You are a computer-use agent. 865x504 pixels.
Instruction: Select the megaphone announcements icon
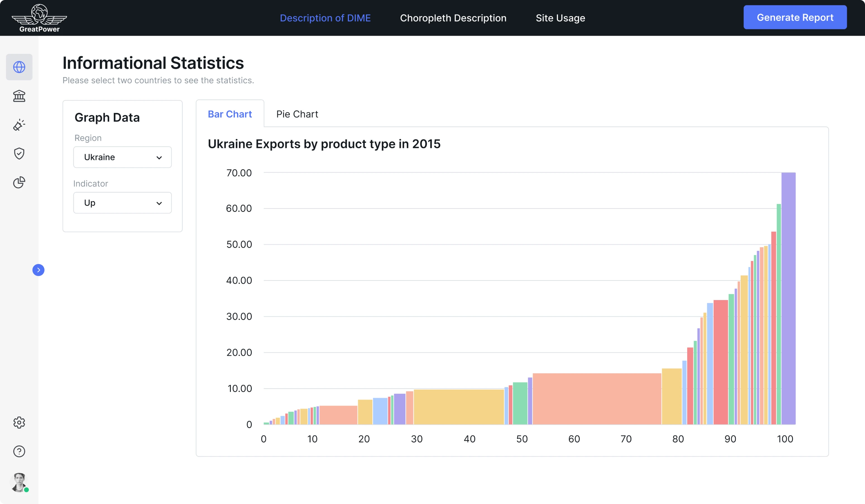19,125
